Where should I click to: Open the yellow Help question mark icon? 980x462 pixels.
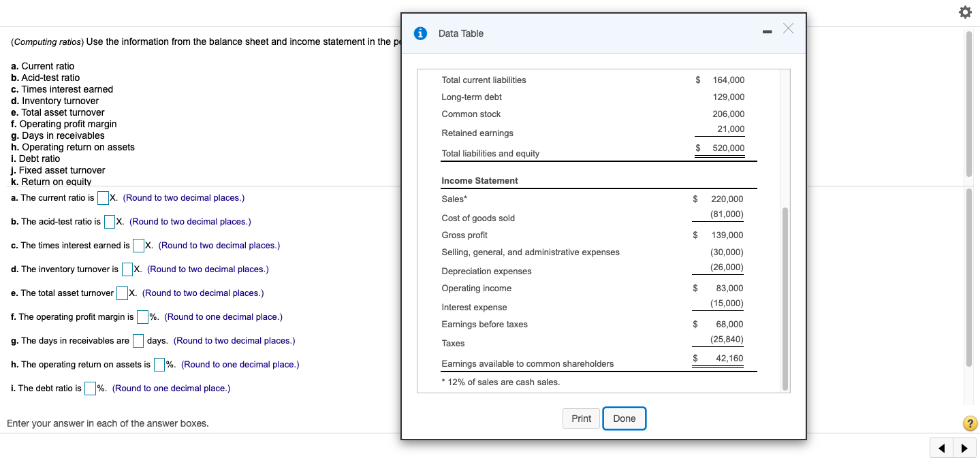[970, 423]
